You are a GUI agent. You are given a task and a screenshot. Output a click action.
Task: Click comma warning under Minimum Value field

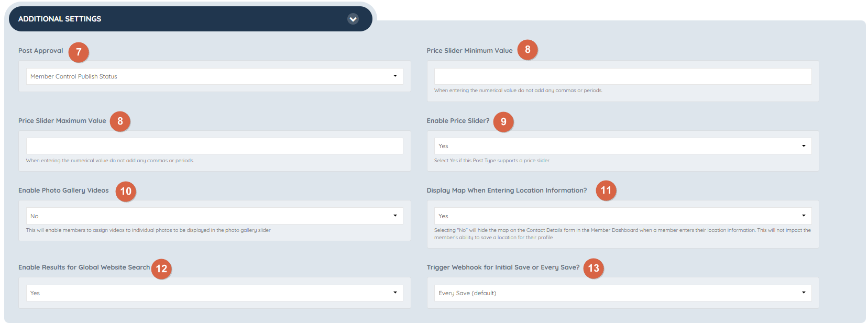(518, 91)
